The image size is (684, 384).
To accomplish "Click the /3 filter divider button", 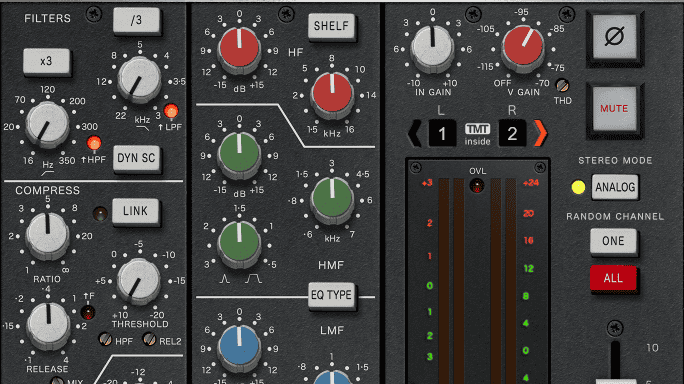I will coord(136,21).
